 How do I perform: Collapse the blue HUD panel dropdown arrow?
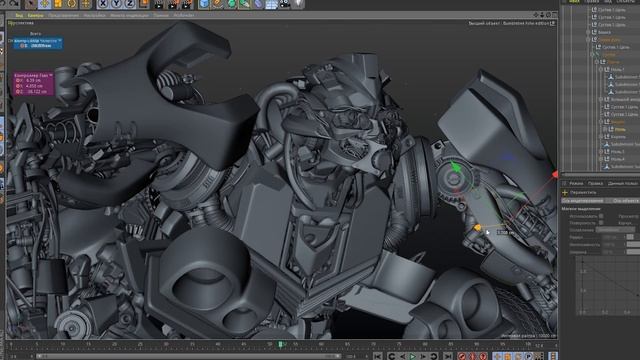60,40
